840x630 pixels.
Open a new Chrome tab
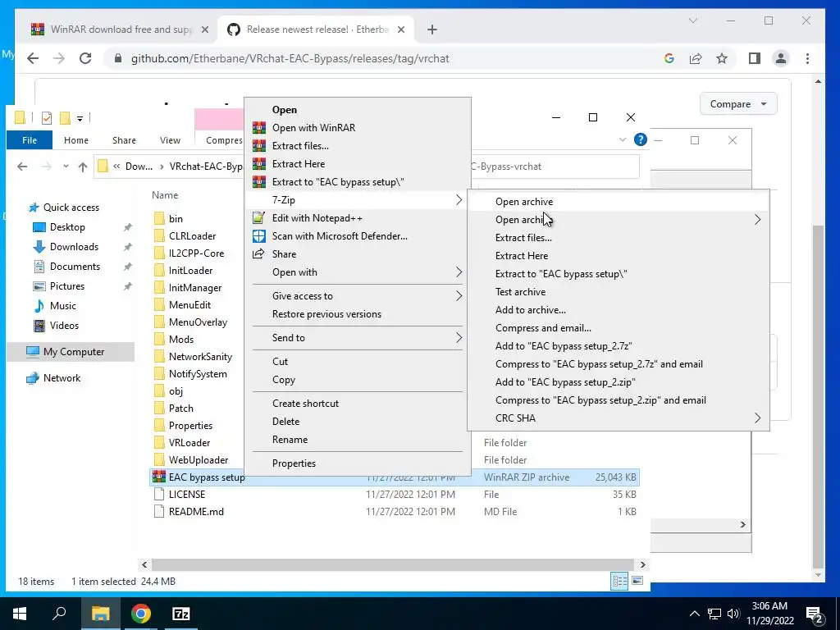point(432,30)
